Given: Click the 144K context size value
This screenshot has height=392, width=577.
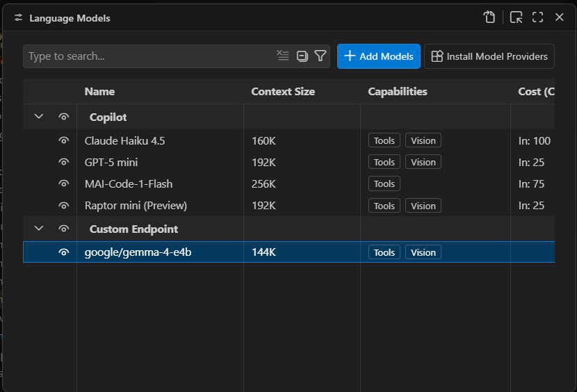Looking at the screenshot, I should tap(263, 252).
